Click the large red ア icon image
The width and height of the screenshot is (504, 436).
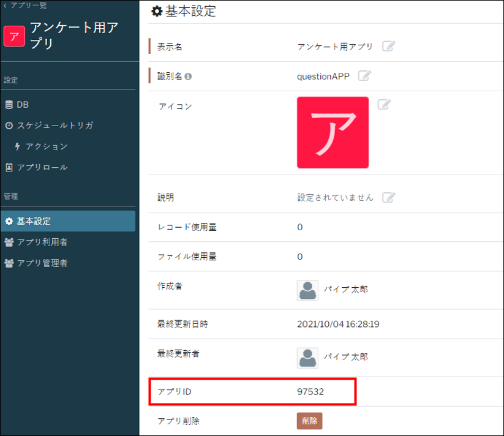[333, 132]
